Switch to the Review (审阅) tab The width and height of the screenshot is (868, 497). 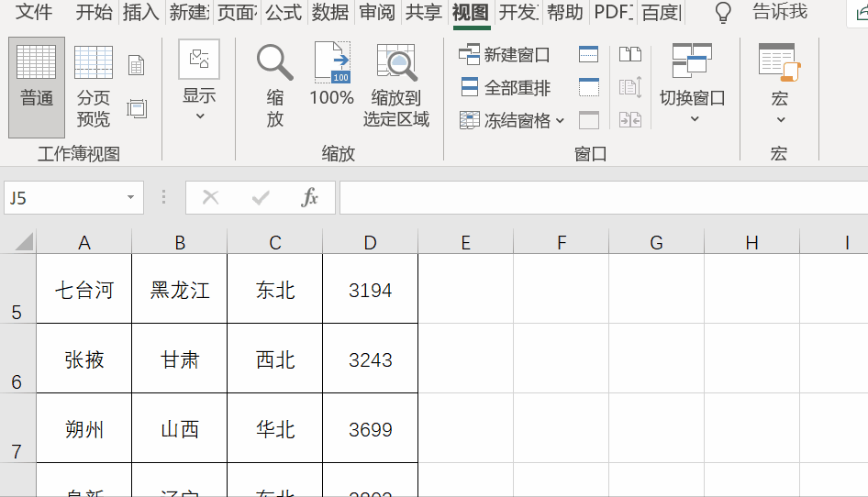coord(376,12)
